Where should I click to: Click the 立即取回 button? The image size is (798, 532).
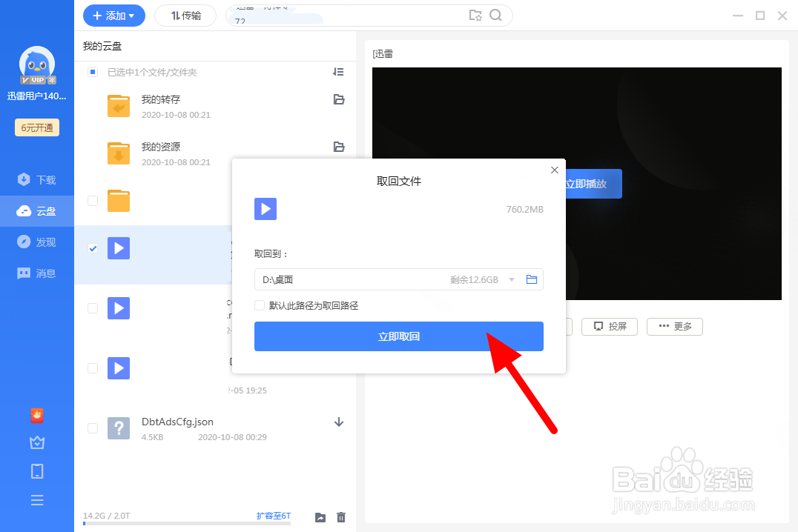[x=399, y=336]
